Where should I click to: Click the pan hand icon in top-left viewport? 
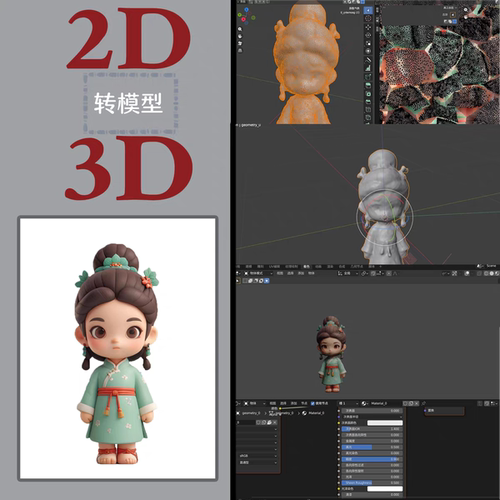click(x=240, y=36)
